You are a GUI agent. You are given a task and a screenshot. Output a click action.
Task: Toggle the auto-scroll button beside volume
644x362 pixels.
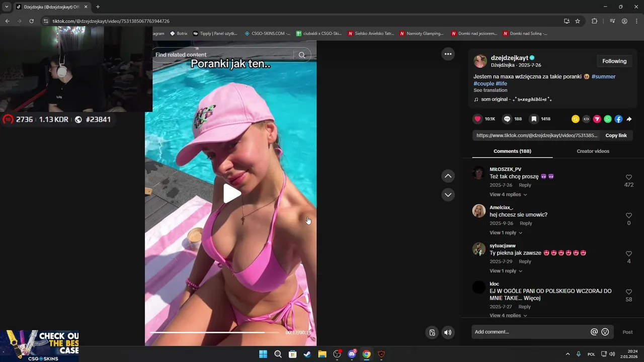432,332
